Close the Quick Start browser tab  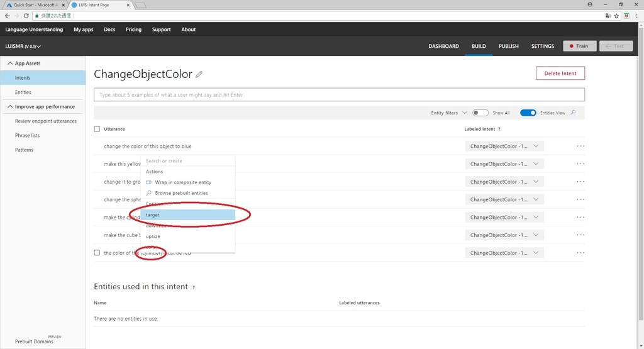point(64,5)
